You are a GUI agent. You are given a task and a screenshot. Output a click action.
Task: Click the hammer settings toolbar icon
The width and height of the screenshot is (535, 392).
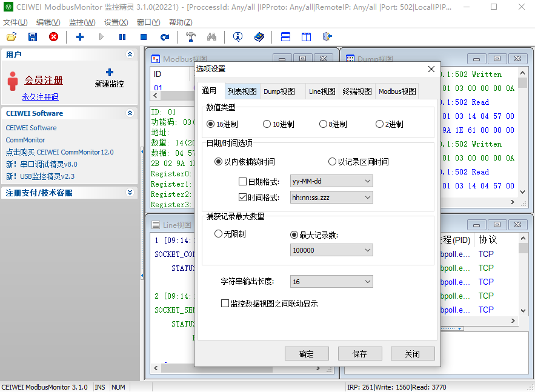(x=191, y=37)
